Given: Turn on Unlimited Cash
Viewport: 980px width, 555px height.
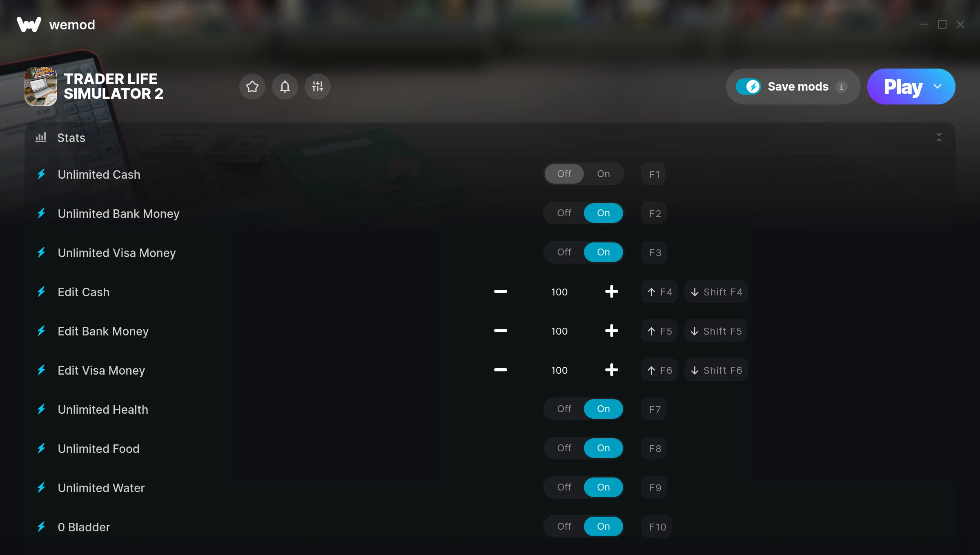Looking at the screenshot, I should (604, 174).
